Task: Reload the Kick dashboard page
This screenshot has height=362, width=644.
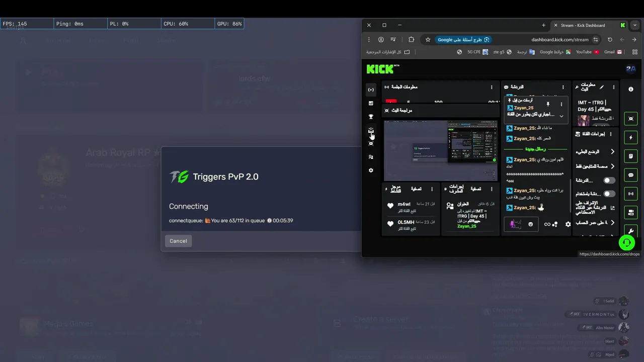Action: (x=610, y=40)
